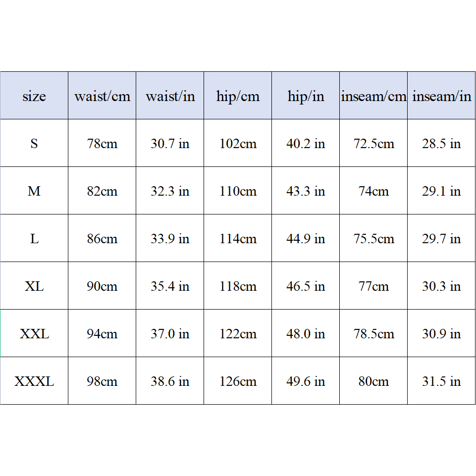Image resolution: width=476 pixels, height=476 pixels.
Task: Select the XXL size cell
Action: click(x=34, y=333)
